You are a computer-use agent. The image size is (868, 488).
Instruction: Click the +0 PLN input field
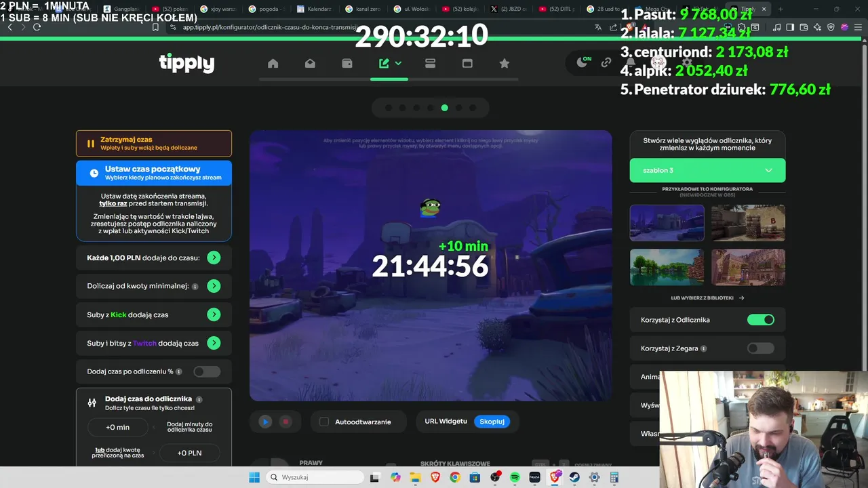(x=189, y=453)
